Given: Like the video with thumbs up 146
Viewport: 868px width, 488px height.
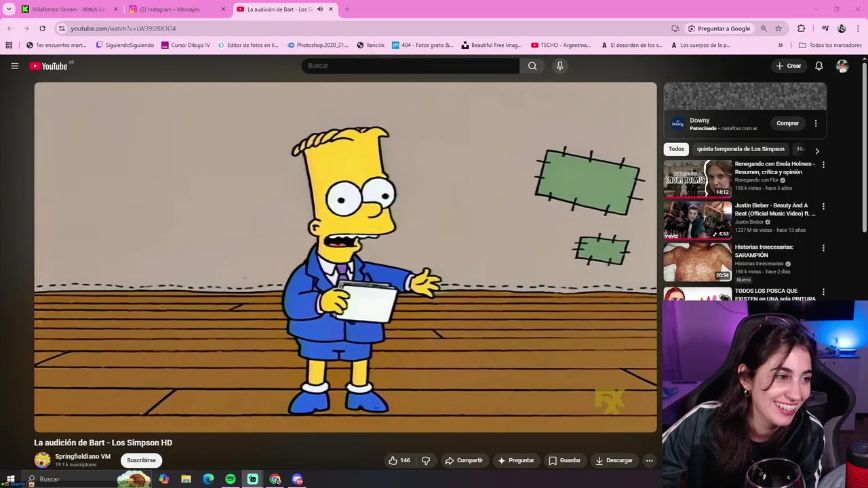Looking at the screenshot, I should (399, 460).
